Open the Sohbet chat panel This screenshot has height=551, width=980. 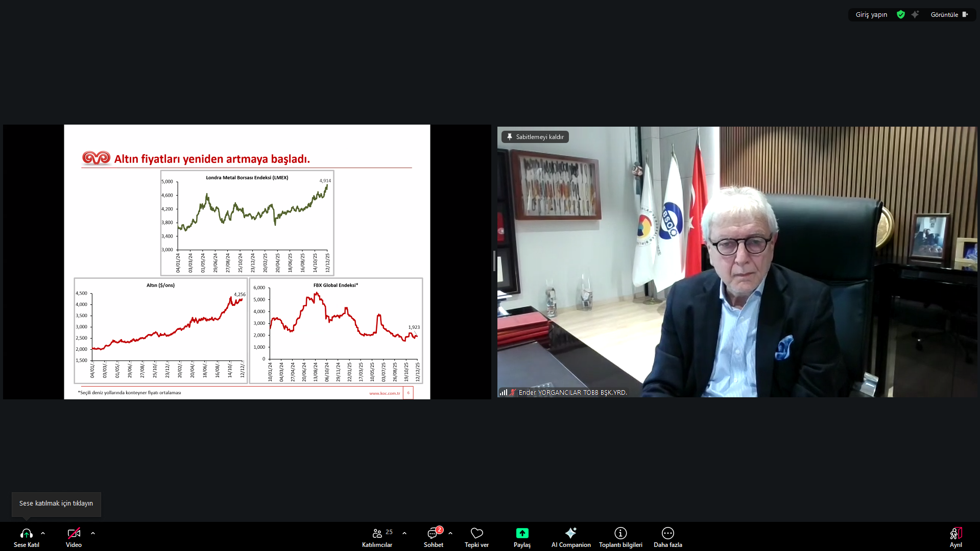click(433, 534)
